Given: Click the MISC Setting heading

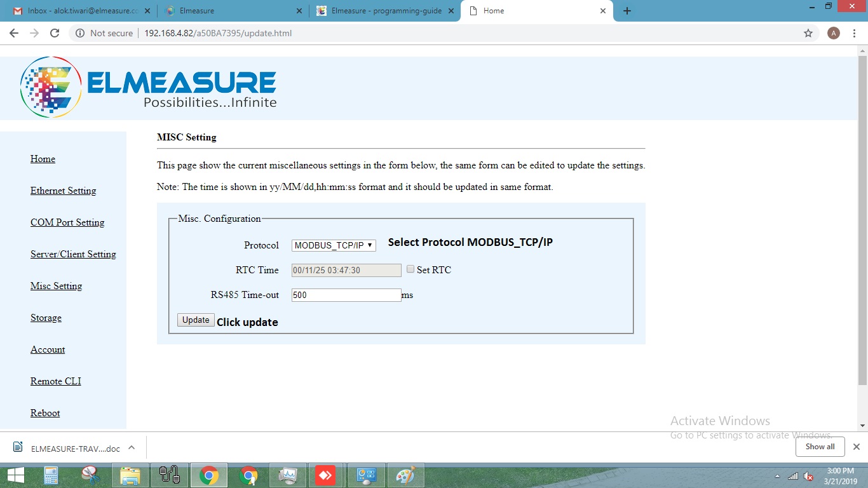Looking at the screenshot, I should tap(187, 137).
